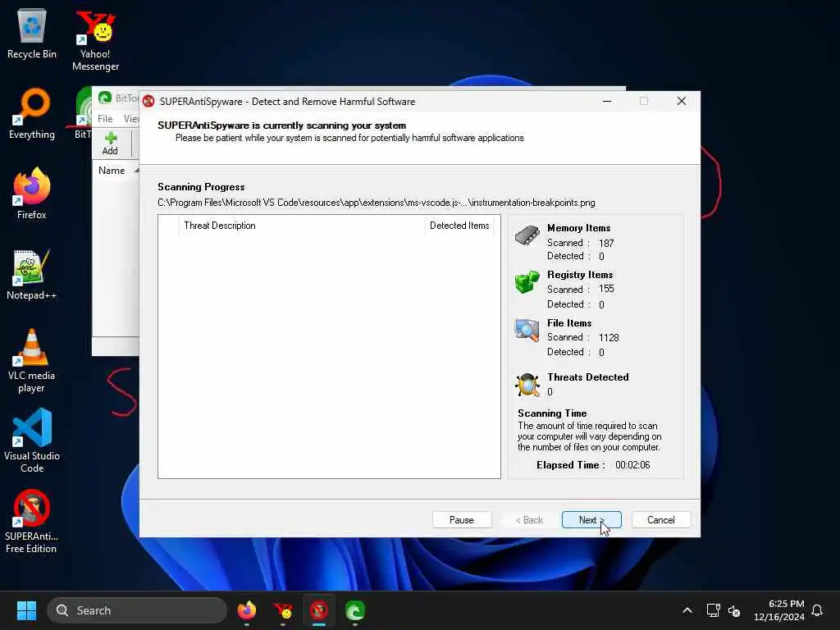
Task: Click the green Add icon in BitTorrent window
Action: [x=111, y=138]
